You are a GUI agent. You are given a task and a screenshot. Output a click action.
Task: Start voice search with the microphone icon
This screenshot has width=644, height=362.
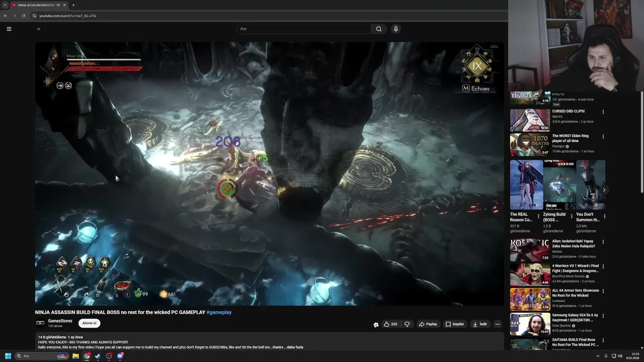(x=396, y=29)
